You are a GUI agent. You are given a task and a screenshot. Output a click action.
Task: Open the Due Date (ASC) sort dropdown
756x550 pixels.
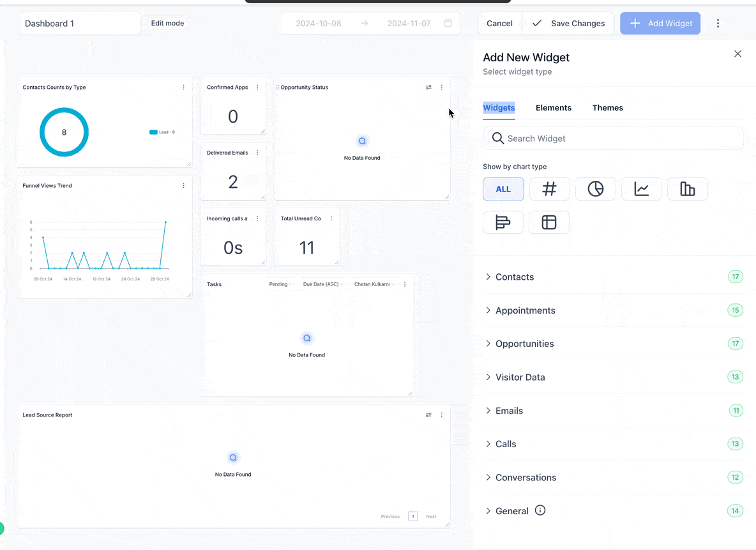click(x=322, y=284)
